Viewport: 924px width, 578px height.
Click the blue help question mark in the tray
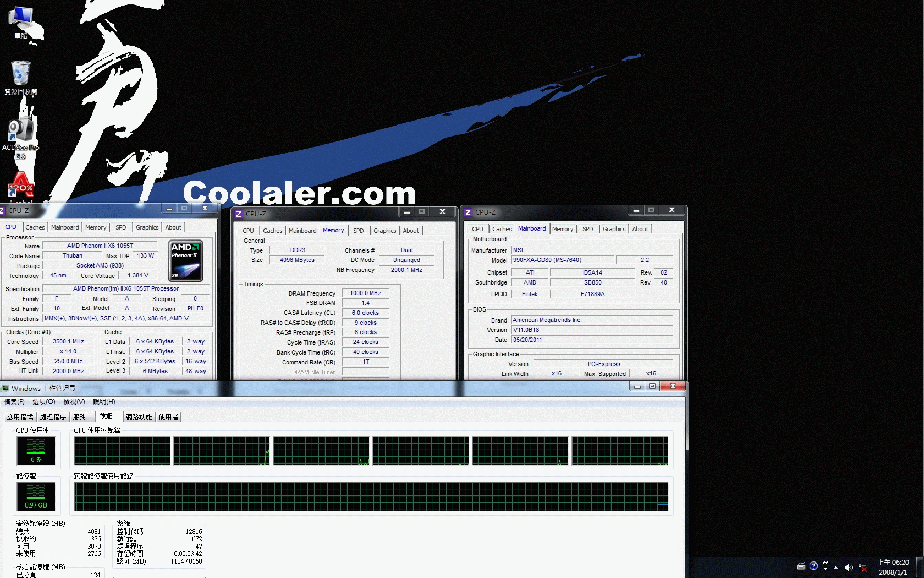point(813,566)
